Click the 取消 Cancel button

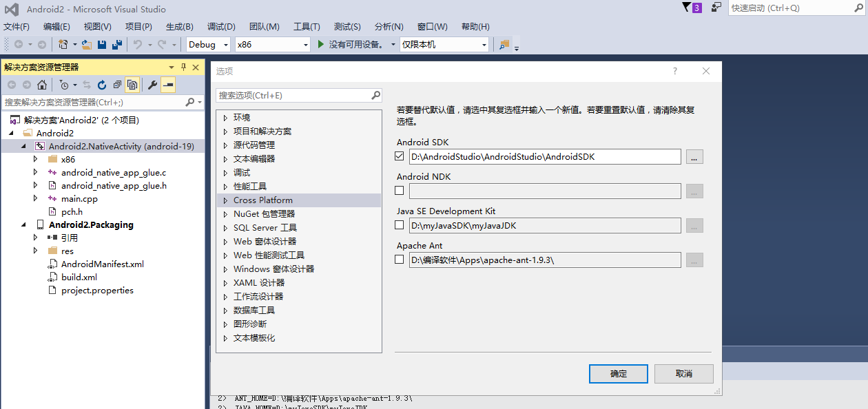pyautogui.click(x=684, y=374)
